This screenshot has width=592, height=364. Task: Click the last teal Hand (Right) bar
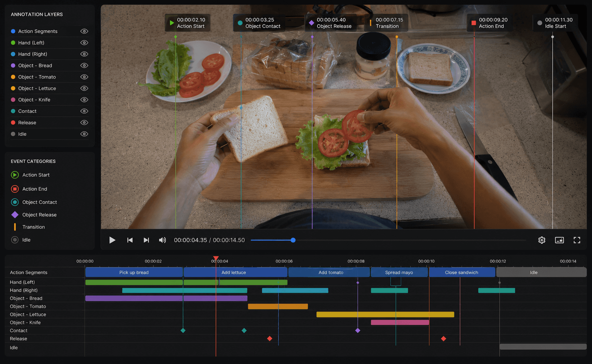pyautogui.click(x=496, y=290)
